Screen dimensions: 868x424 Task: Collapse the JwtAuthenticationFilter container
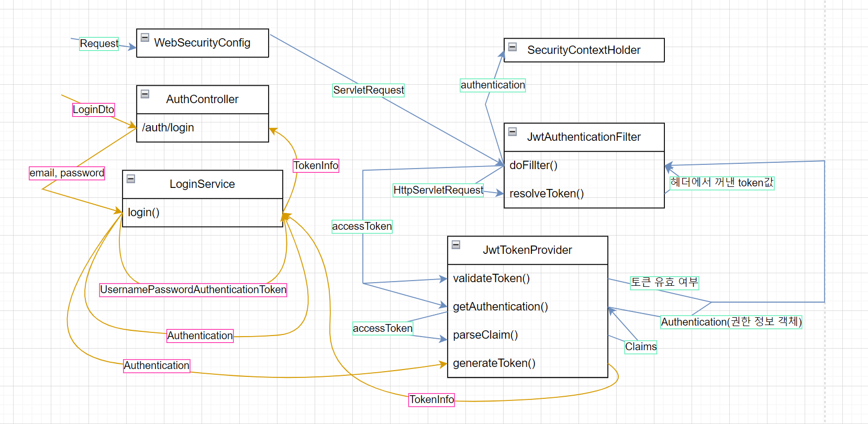tap(513, 132)
